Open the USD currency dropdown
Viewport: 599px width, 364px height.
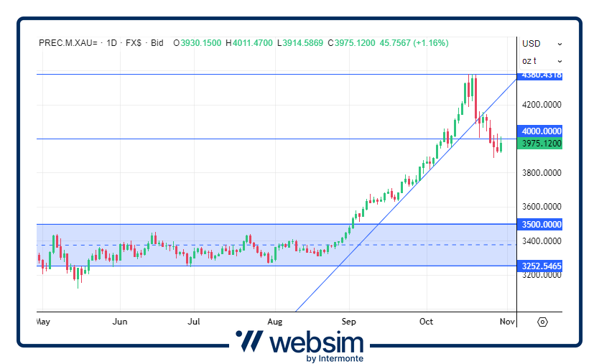pyautogui.click(x=542, y=44)
